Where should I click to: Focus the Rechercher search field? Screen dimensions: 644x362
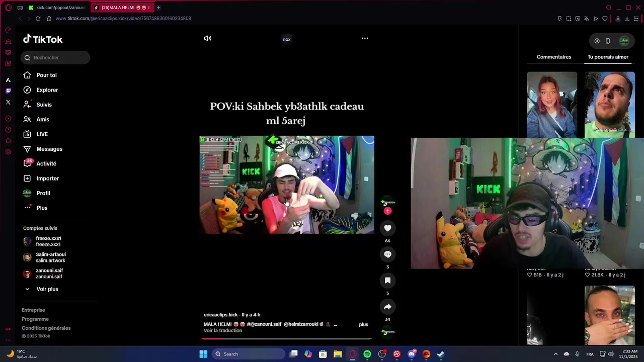click(55, 58)
